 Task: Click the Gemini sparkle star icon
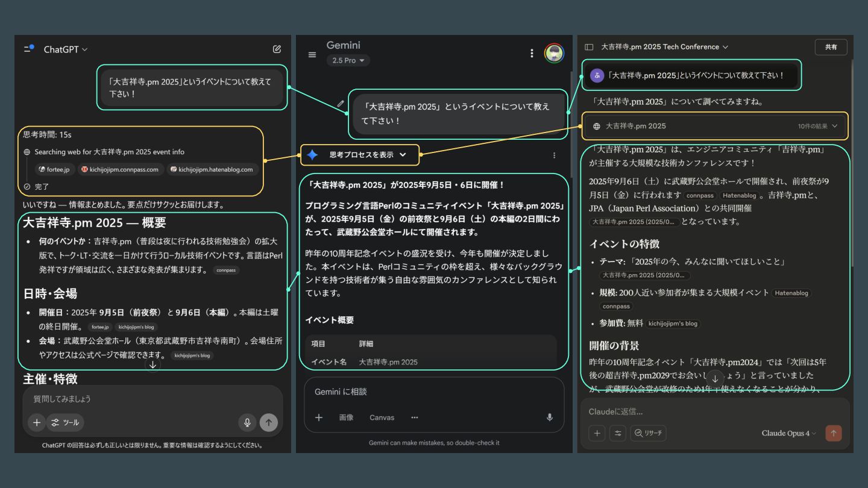[312, 155]
